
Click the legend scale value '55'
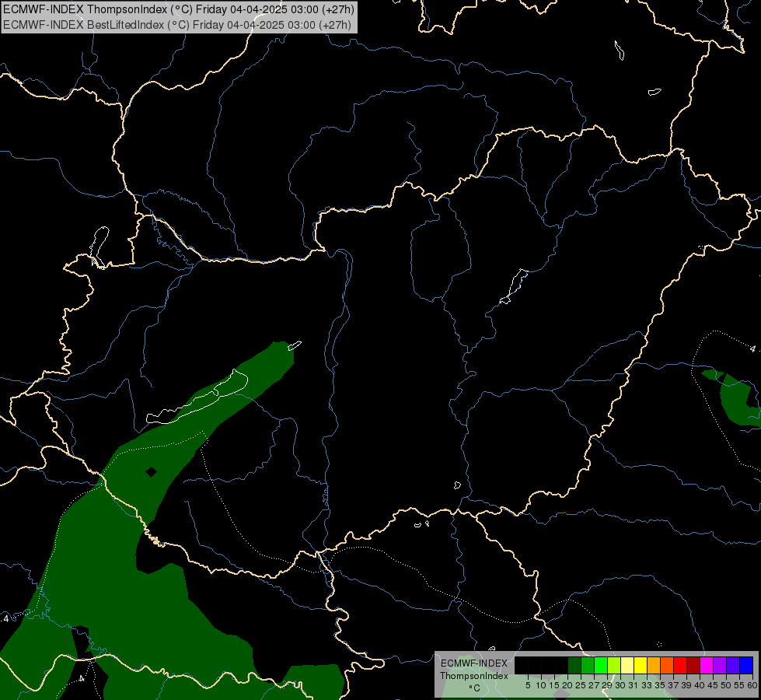pyautogui.click(x=739, y=685)
